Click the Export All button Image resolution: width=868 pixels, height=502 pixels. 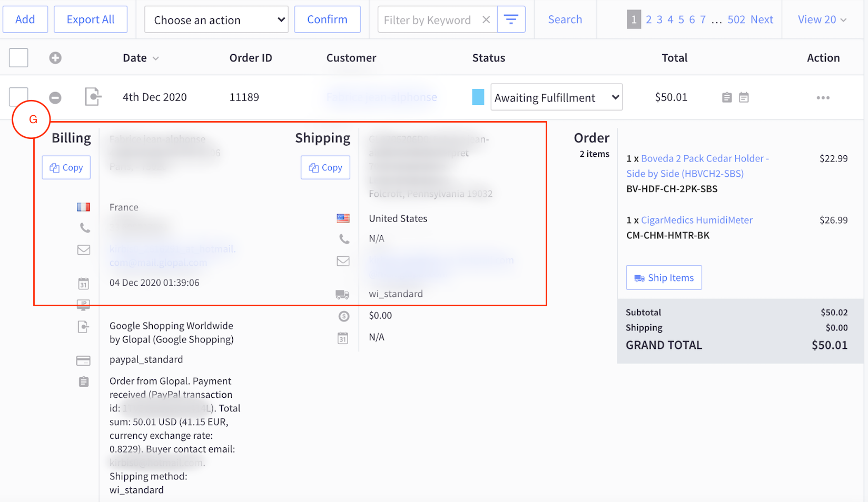click(91, 19)
